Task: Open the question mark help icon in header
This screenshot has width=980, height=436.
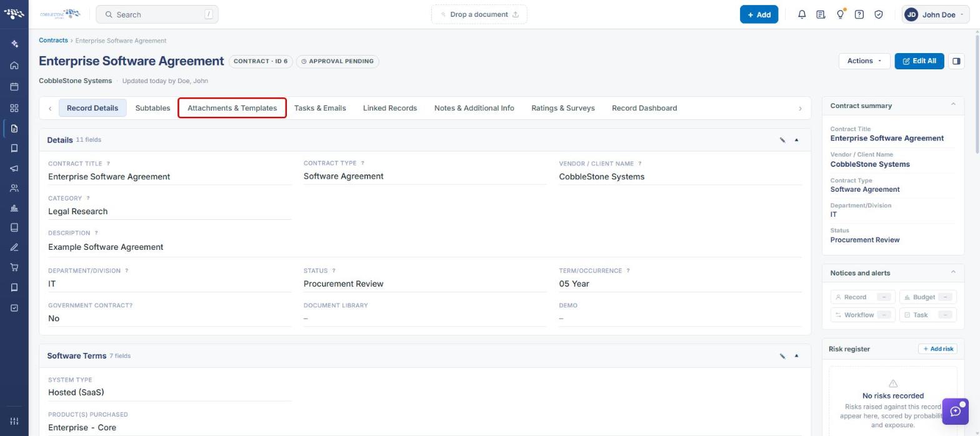Action: click(x=859, y=14)
